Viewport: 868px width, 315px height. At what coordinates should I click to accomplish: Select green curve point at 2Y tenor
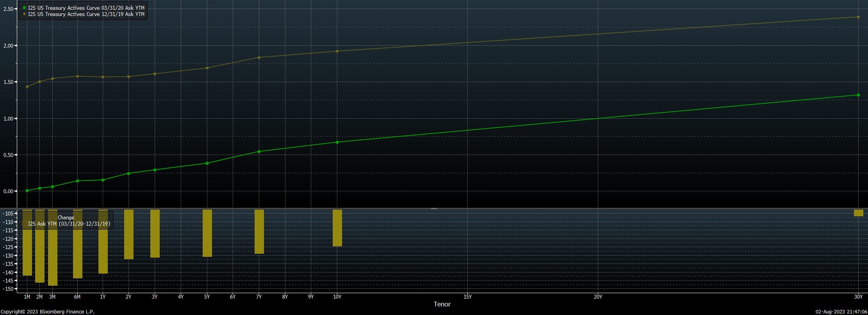click(129, 173)
